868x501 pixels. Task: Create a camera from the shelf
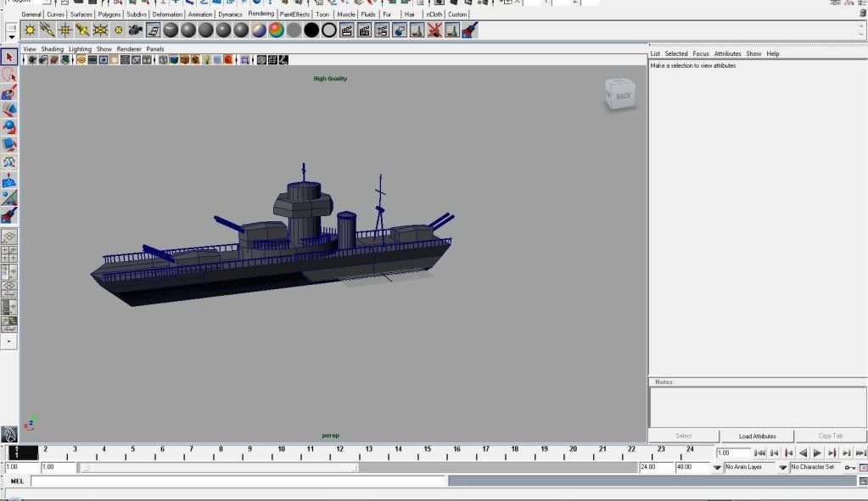tap(136, 30)
